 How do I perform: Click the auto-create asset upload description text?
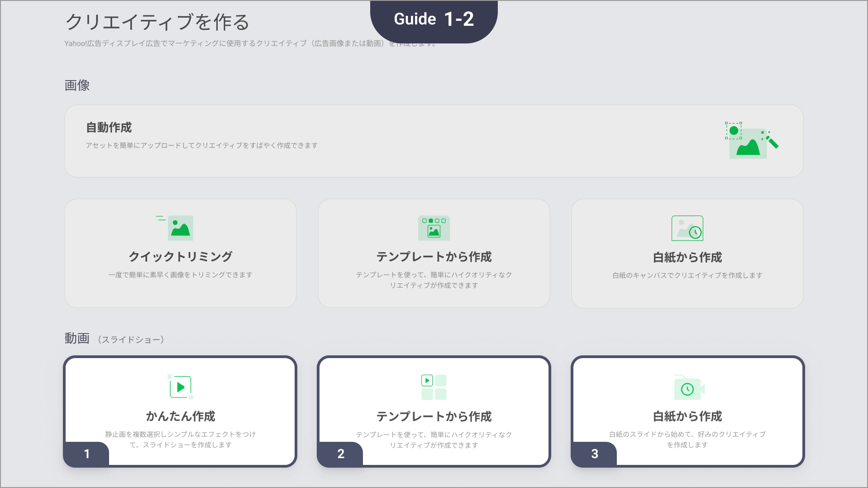(202, 145)
